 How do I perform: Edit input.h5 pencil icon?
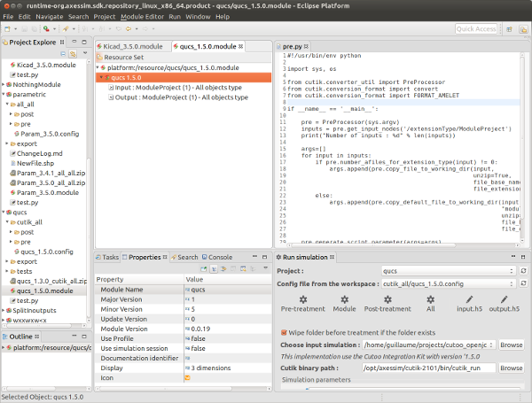coord(469,299)
